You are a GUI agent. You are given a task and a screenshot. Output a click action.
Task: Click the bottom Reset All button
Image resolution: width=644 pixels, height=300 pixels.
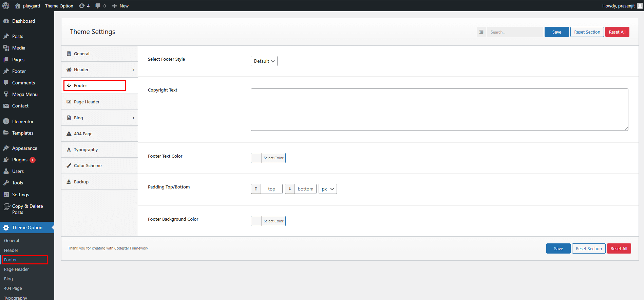click(x=619, y=248)
